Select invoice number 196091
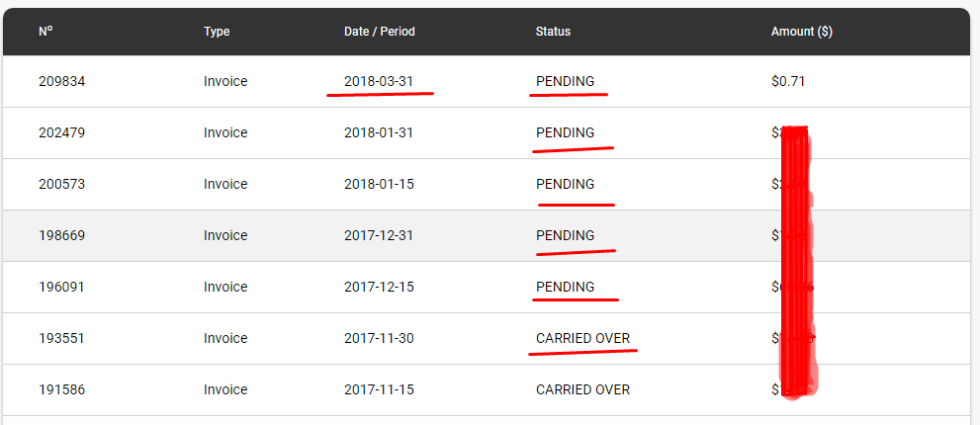This screenshot has height=425, width=980. pyautogui.click(x=62, y=287)
